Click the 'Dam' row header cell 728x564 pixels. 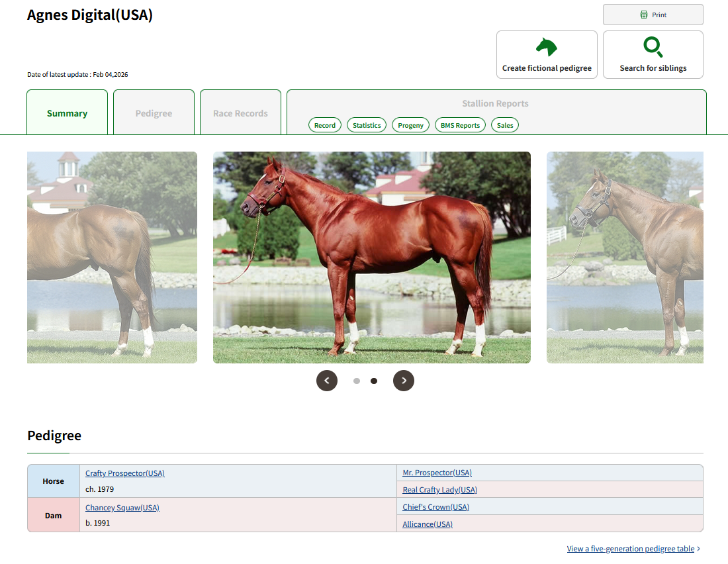pyautogui.click(x=54, y=515)
